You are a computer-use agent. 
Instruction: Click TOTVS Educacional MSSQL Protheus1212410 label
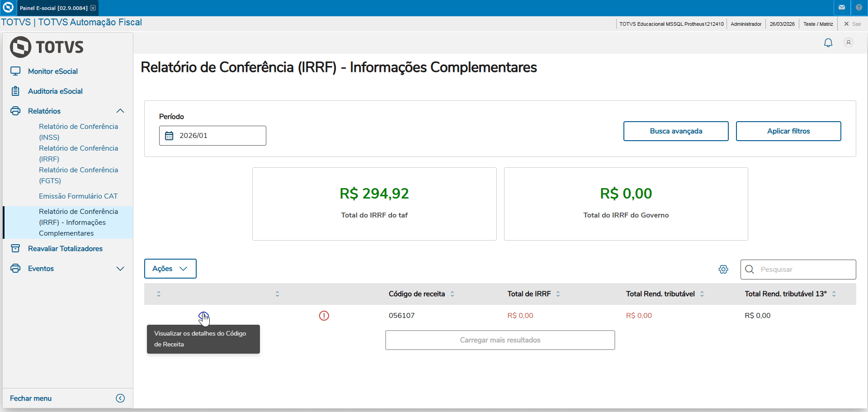pos(671,24)
